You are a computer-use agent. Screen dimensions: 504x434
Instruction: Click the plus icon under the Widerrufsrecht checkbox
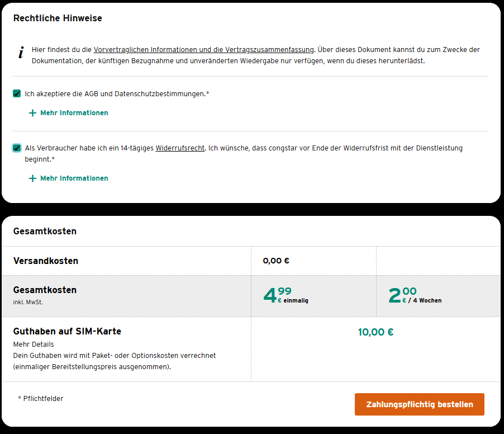(32, 178)
